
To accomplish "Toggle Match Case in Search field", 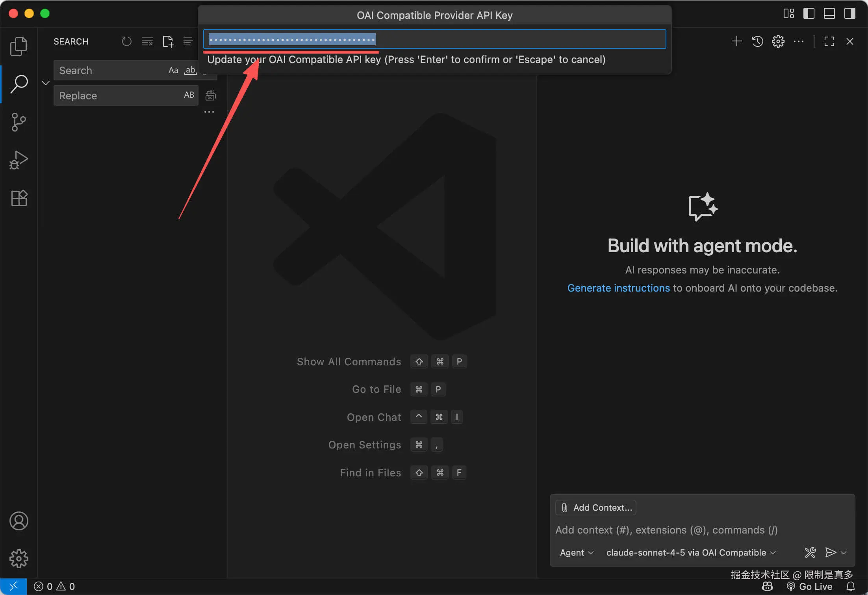I will (x=173, y=71).
